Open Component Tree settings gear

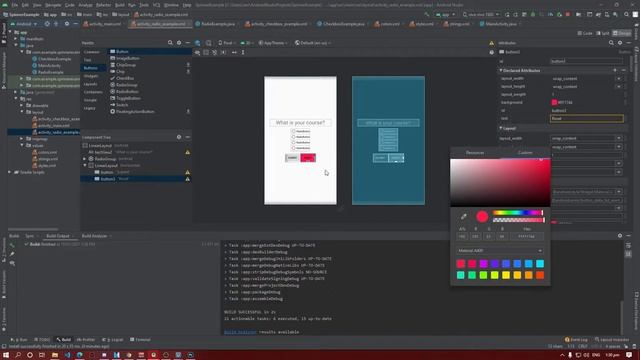click(179, 137)
